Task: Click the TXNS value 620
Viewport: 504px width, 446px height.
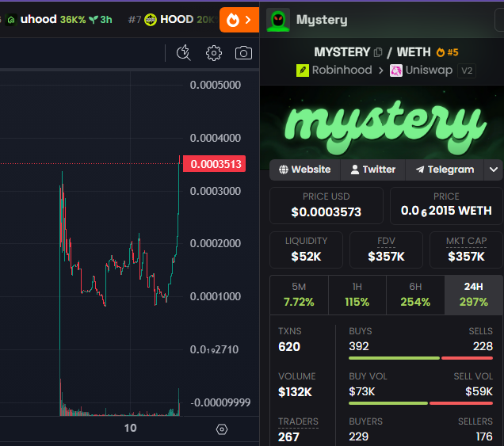Action: point(289,347)
